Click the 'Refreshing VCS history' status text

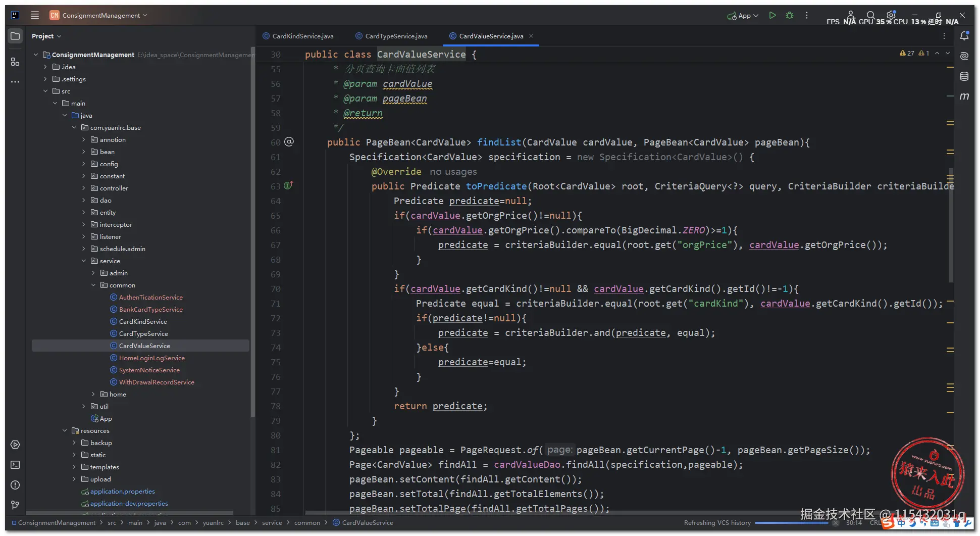717,523
